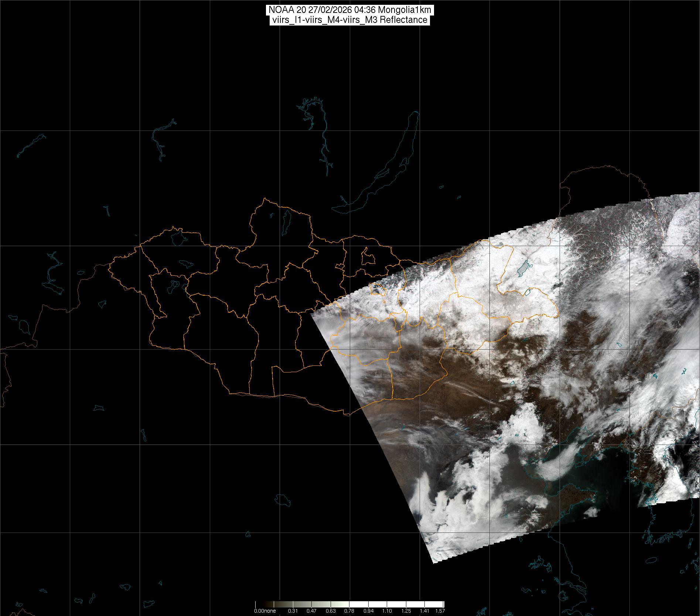Click the 1.57 colorbar tick
Screen dimensions: 700x616
tap(440, 611)
